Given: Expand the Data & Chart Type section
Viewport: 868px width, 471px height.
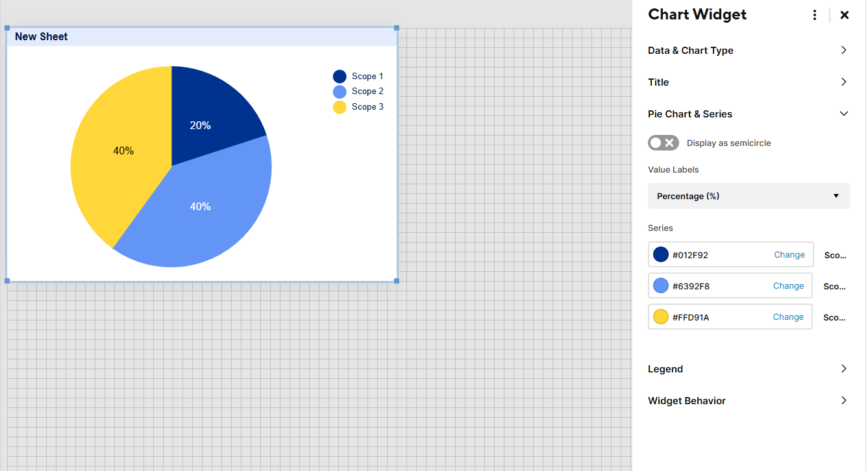Looking at the screenshot, I should (x=844, y=50).
